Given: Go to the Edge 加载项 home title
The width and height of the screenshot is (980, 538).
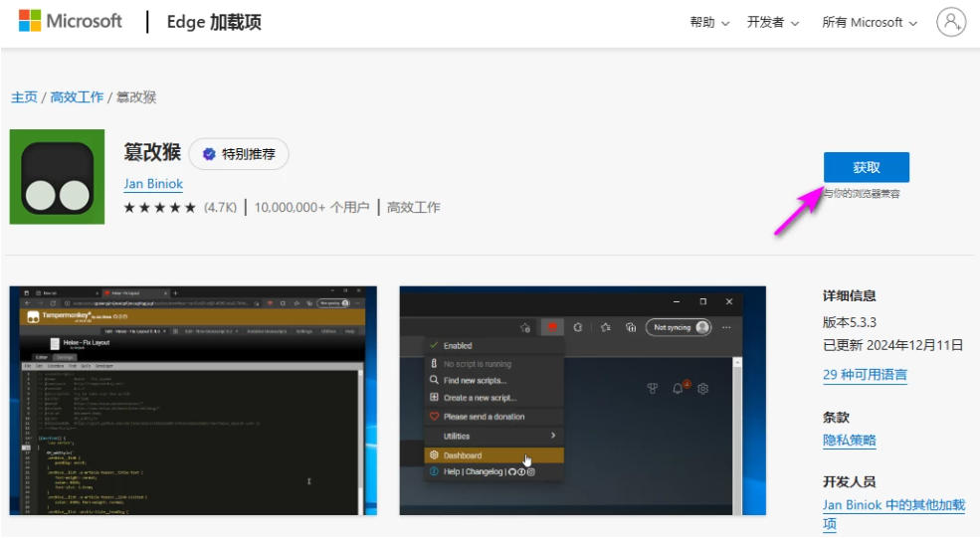Looking at the screenshot, I should point(214,22).
